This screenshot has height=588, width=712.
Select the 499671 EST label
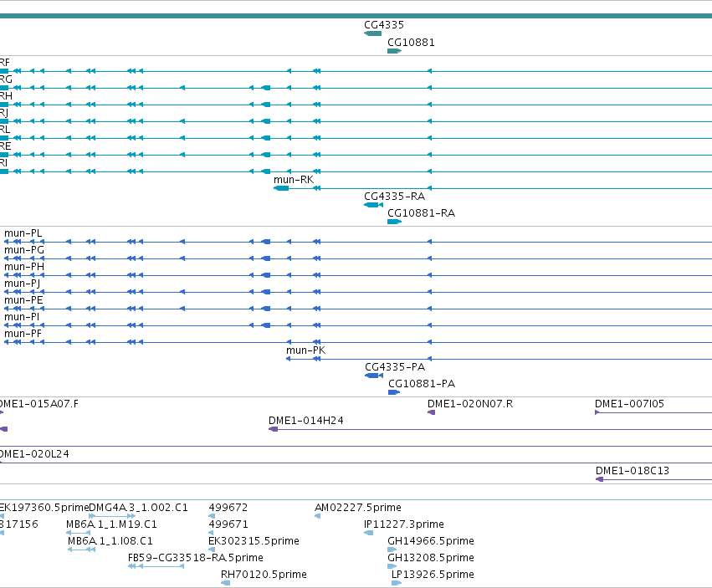(x=228, y=524)
